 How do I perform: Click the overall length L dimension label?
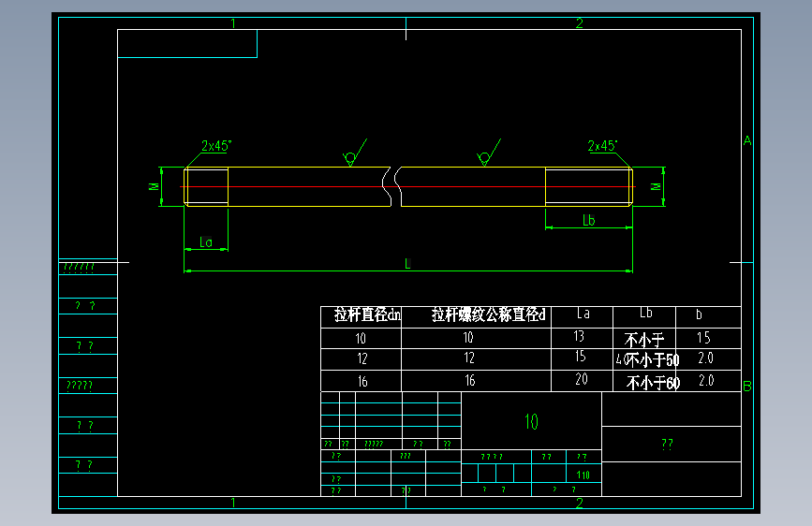[407, 264]
